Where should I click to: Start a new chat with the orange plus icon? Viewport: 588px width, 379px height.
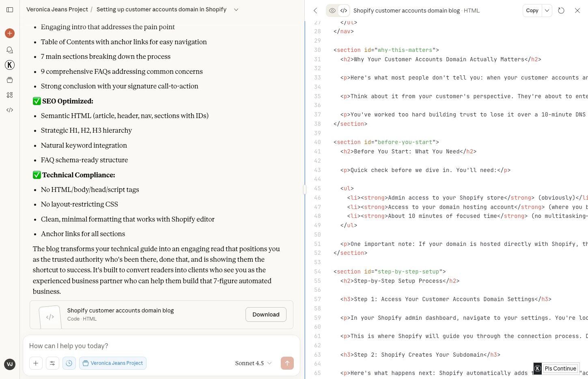point(10,33)
